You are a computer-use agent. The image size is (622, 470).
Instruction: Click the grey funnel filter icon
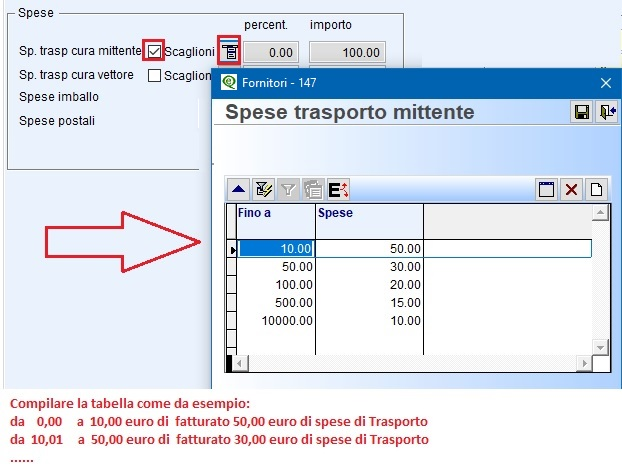point(288,189)
